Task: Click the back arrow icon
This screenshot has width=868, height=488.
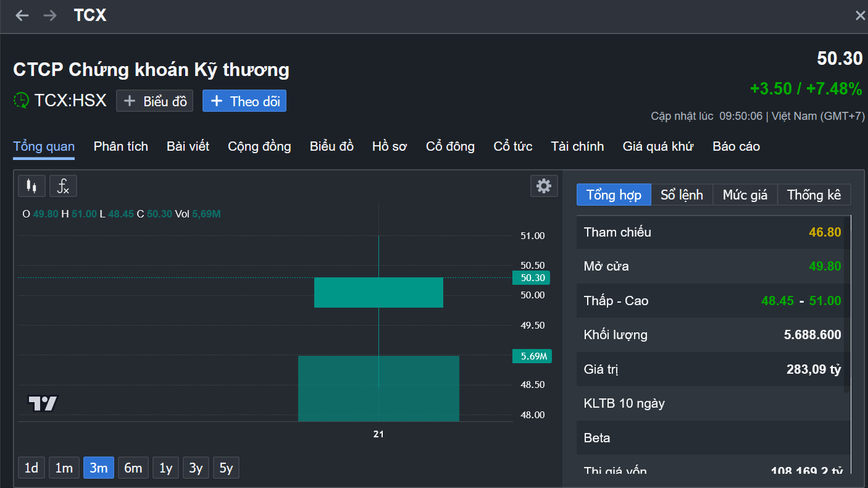Action: [22, 15]
